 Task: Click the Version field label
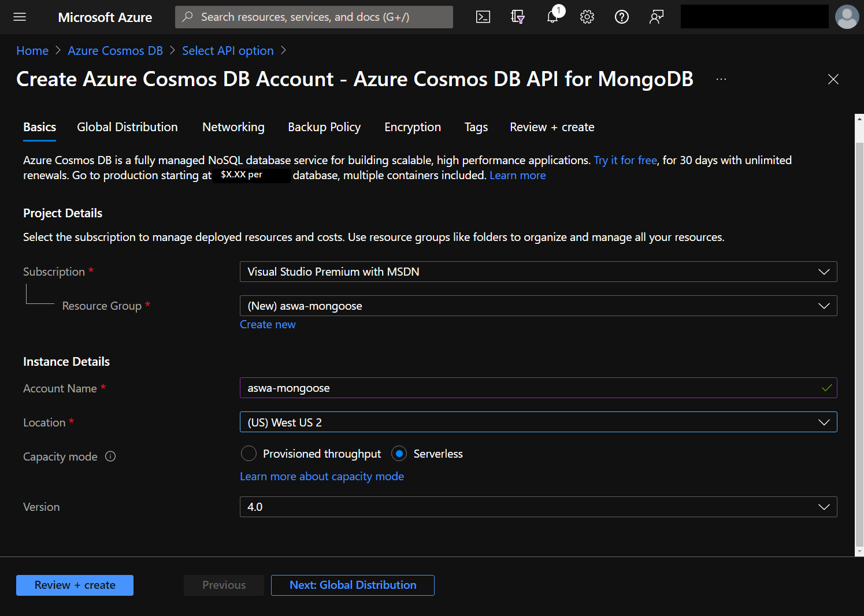point(42,507)
